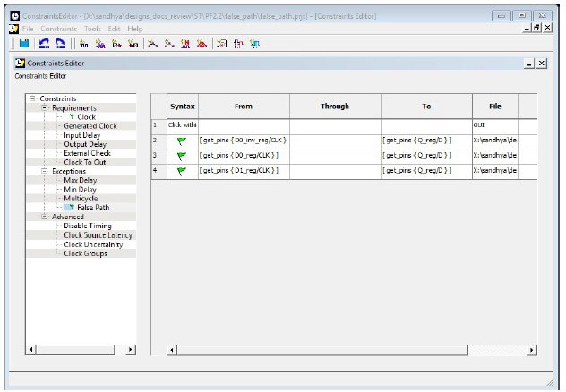Select Generated Clock in the tree
Viewport: 566px width, 392px height.
pyautogui.click(x=90, y=126)
